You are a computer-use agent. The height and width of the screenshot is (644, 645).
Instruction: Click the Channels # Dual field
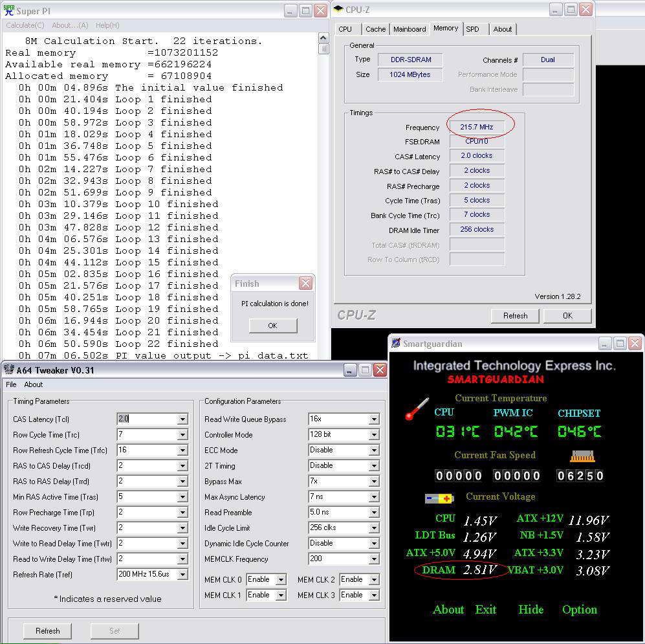pos(548,60)
